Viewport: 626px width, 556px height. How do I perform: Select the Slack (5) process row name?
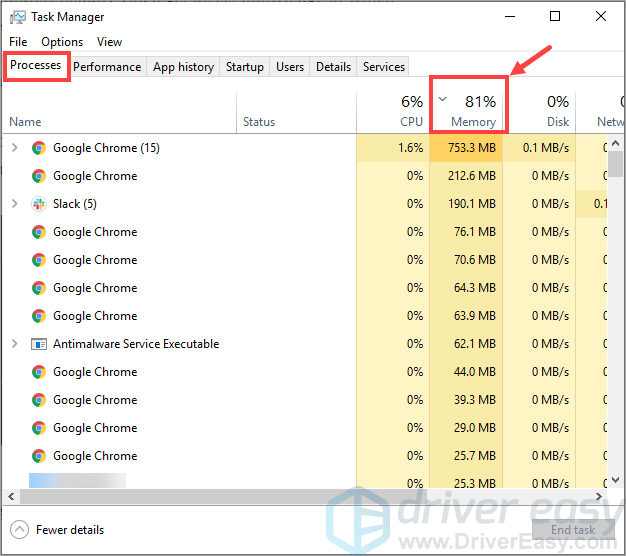point(75,204)
